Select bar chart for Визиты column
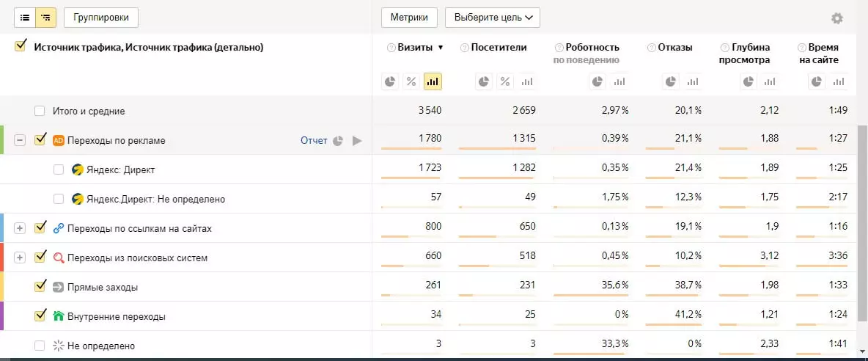 click(433, 81)
